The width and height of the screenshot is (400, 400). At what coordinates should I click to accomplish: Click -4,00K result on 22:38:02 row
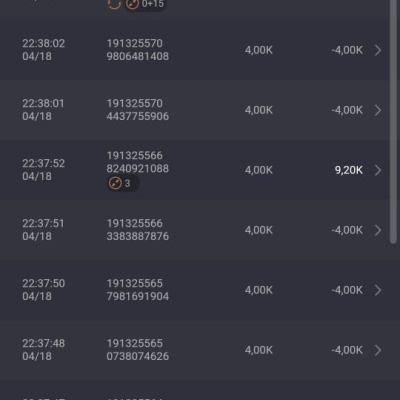[347, 50]
